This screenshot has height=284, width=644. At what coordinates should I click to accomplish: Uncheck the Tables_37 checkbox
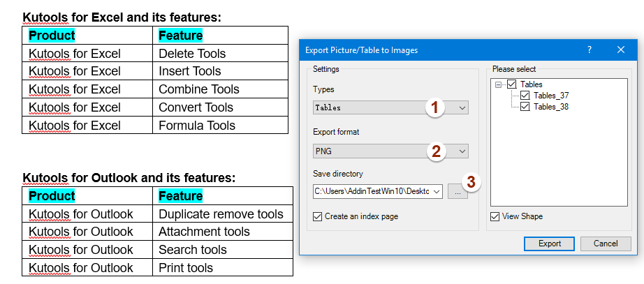click(525, 96)
